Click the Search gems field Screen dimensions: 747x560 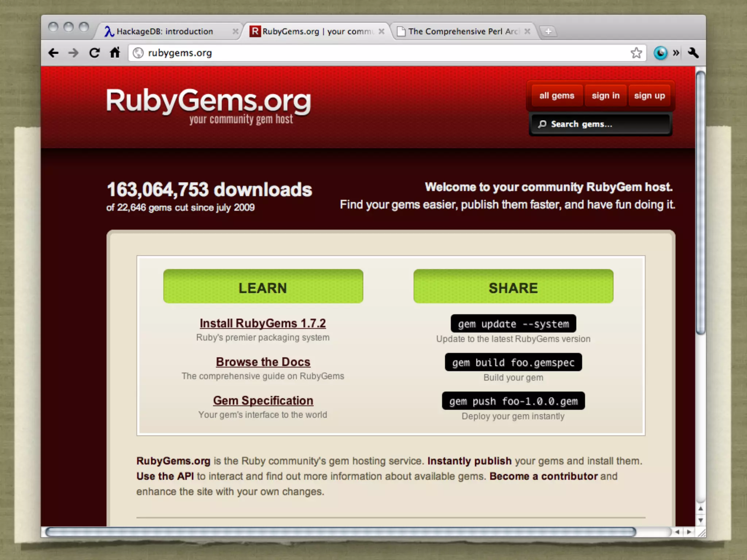pyautogui.click(x=600, y=124)
